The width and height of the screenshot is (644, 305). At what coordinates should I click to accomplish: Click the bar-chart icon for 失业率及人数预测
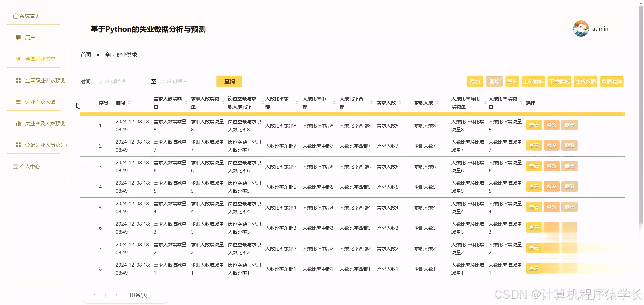18,123
